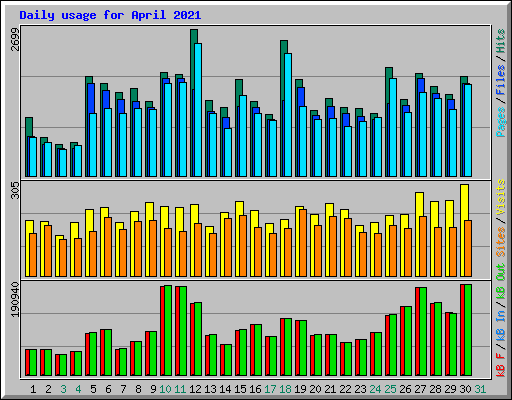
Task: Click day label 1 on the x-axis
Action: [x=33, y=389]
